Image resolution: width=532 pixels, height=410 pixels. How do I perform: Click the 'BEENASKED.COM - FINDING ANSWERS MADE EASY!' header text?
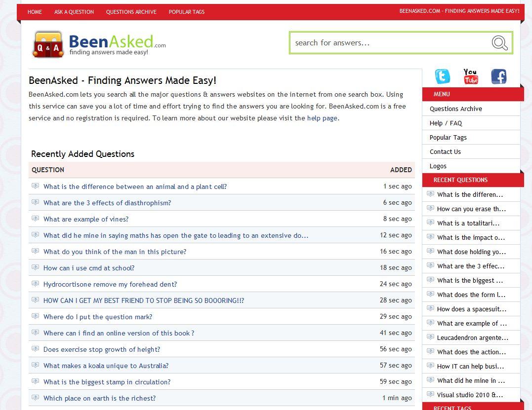[459, 11]
